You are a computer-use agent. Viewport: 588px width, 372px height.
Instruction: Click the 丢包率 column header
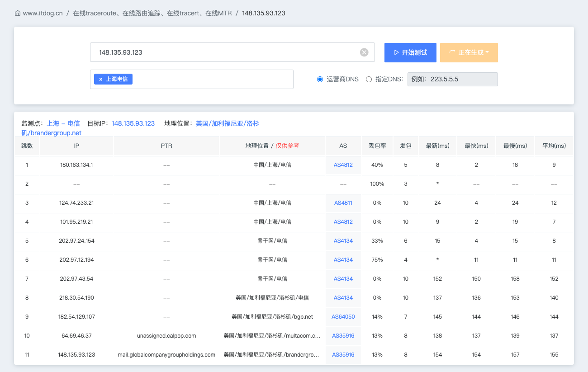pyautogui.click(x=377, y=146)
